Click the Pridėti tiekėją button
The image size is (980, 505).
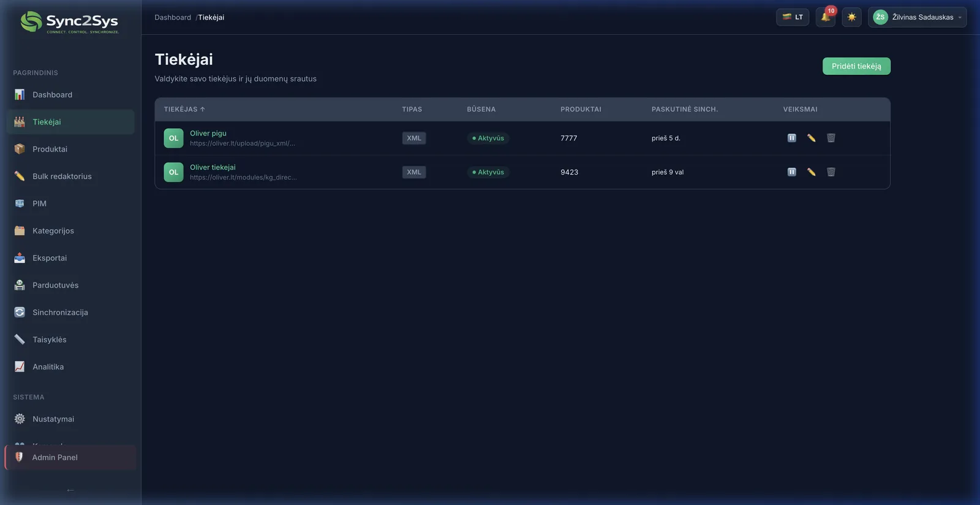pyautogui.click(x=856, y=66)
